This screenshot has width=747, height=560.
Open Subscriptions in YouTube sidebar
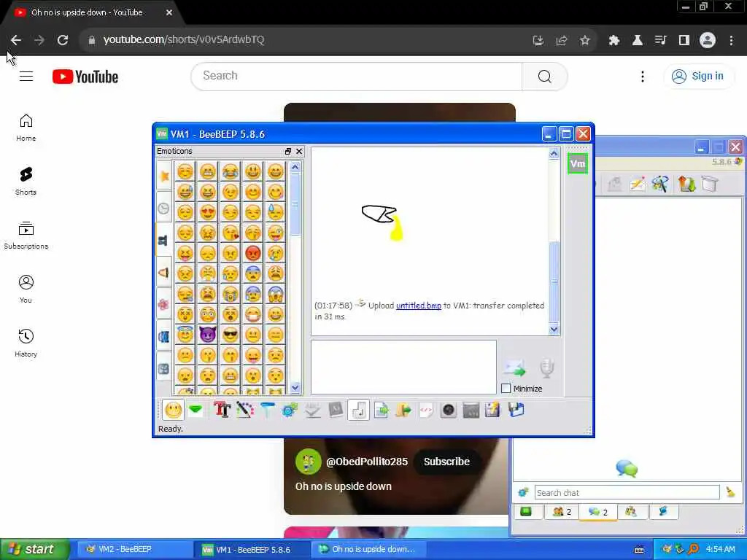click(26, 236)
